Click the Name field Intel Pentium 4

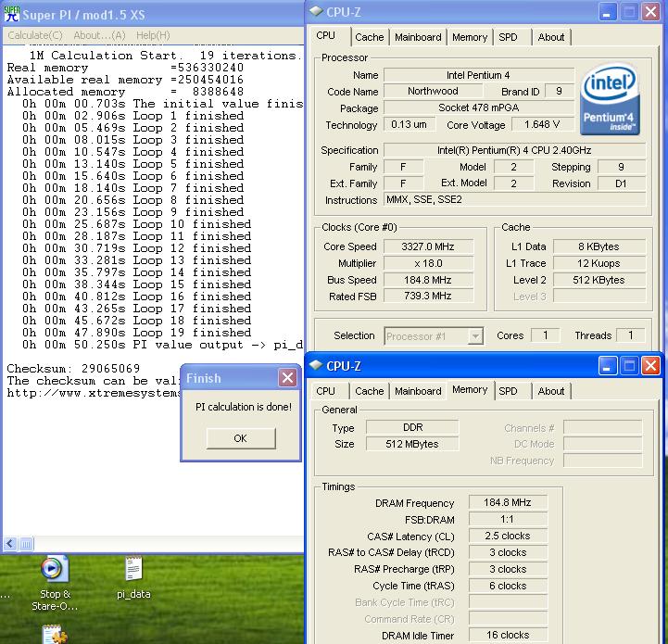(478, 75)
